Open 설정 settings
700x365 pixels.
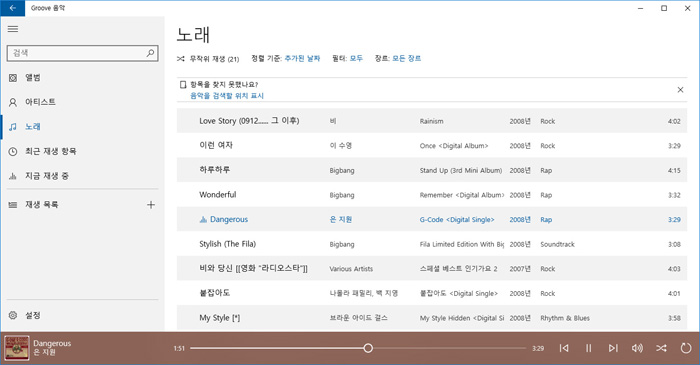coord(83,315)
